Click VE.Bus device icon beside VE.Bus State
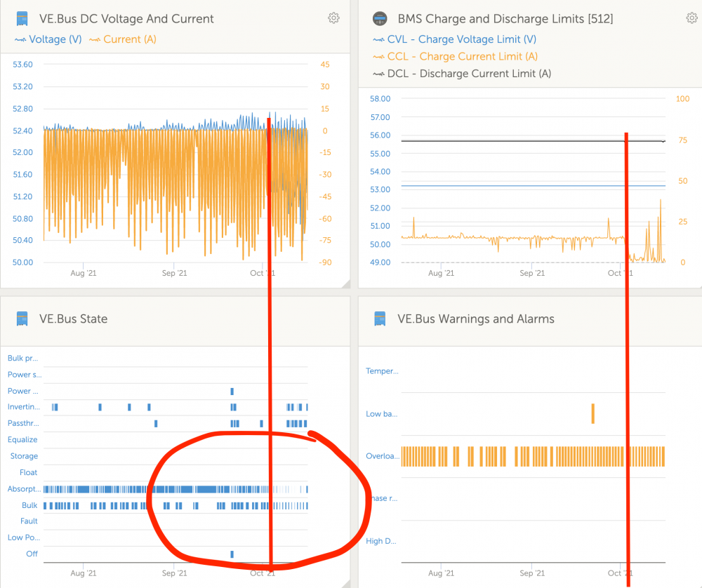The width and height of the screenshot is (702, 588). [x=22, y=319]
